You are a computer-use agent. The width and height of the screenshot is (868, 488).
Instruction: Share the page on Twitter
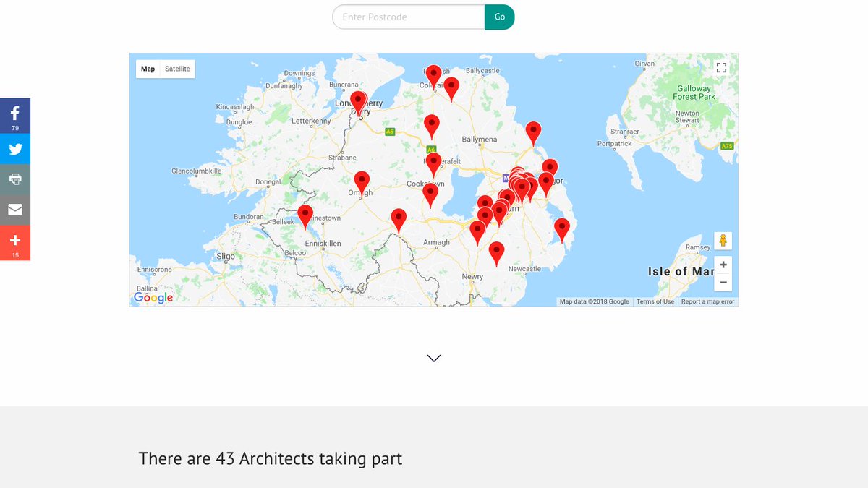tap(14, 149)
